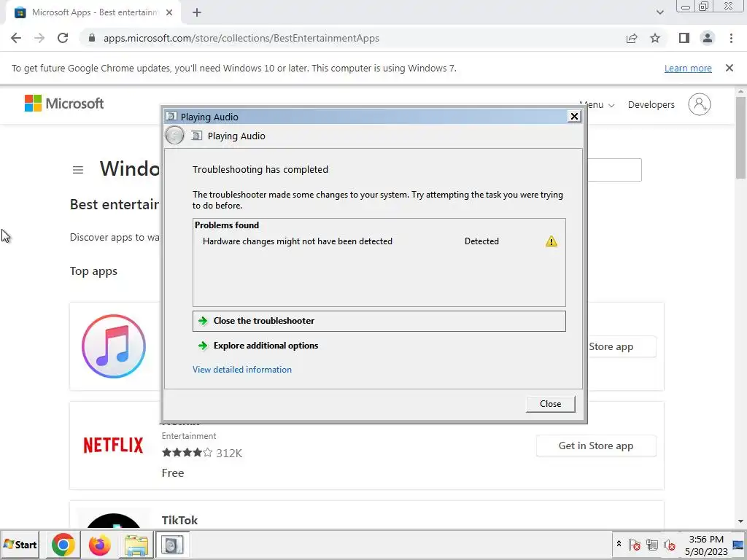Click the Close button in dialog
Viewport: 747px width, 560px height.
(x=551, y=404)
